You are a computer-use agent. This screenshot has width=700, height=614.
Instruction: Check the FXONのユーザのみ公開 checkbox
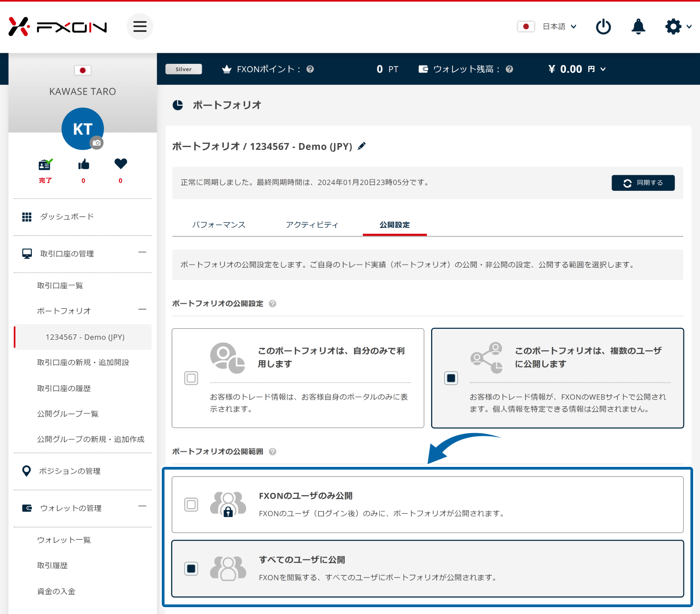click(191, 505)
